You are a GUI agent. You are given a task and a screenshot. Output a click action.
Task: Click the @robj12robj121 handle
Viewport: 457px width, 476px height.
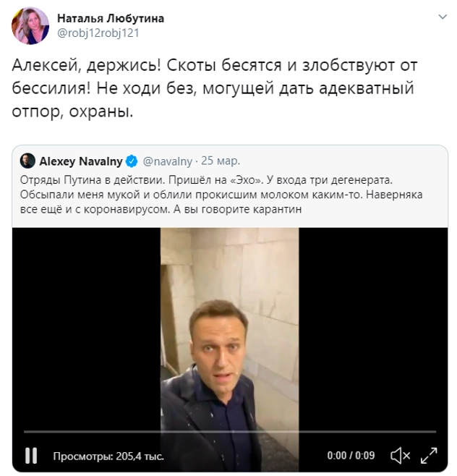pos(98,33)
